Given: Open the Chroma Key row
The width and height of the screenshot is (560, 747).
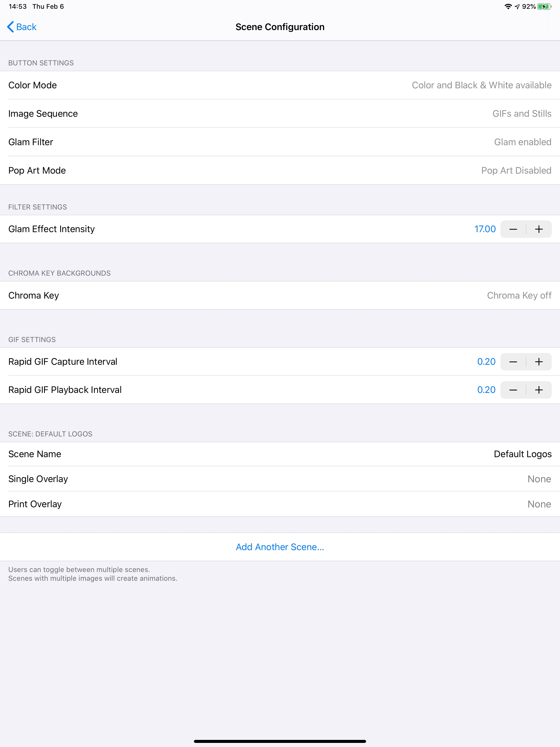Looking at the screenshot, I should coord(280,296).
